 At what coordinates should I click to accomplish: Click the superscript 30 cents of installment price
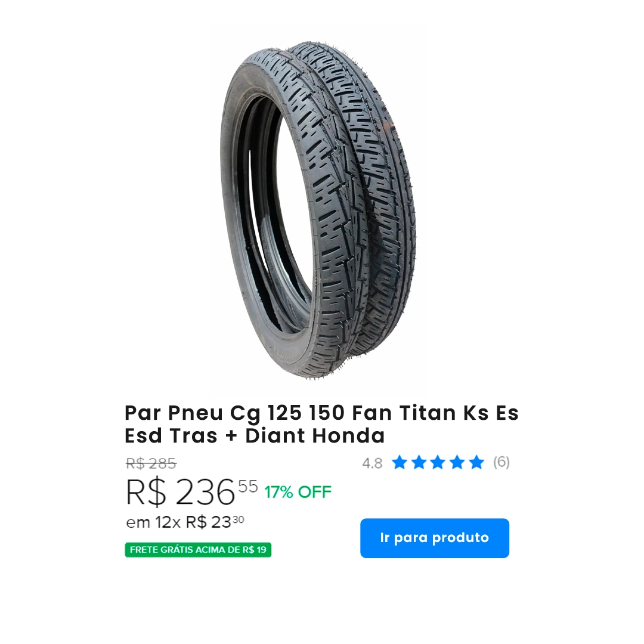239,520
